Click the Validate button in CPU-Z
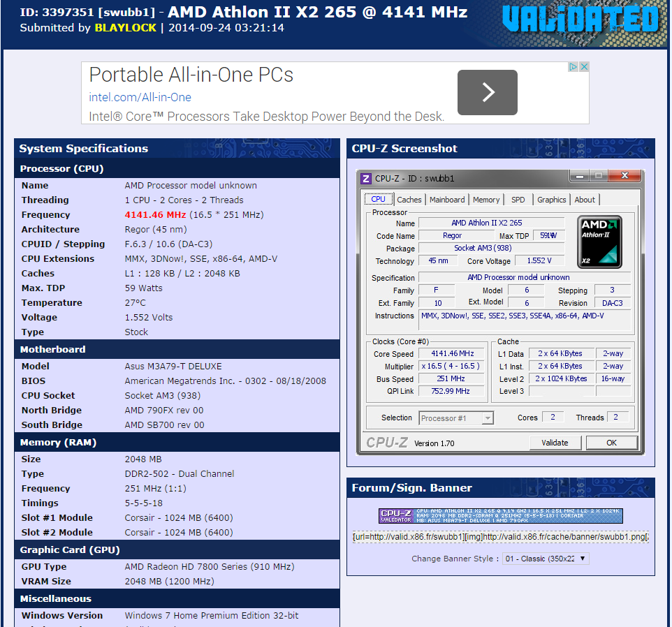The image size is (672, 627). click(x=555, y=443)
